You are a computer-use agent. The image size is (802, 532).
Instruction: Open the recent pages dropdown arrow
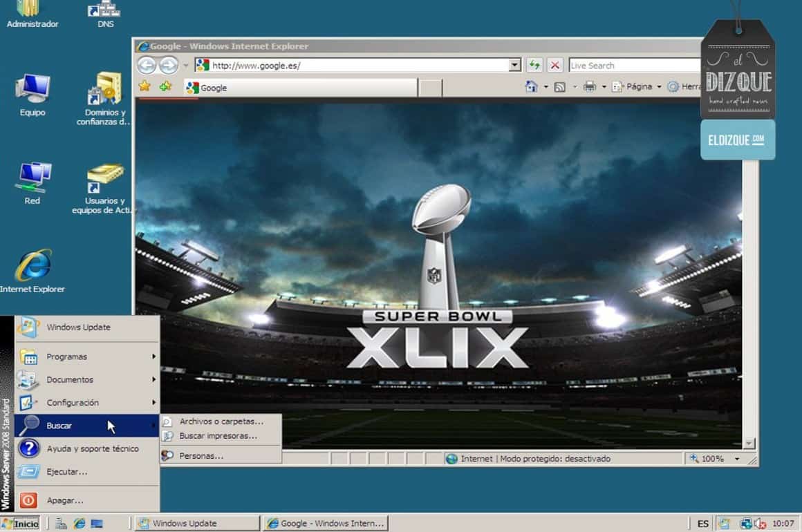[186, 66]
